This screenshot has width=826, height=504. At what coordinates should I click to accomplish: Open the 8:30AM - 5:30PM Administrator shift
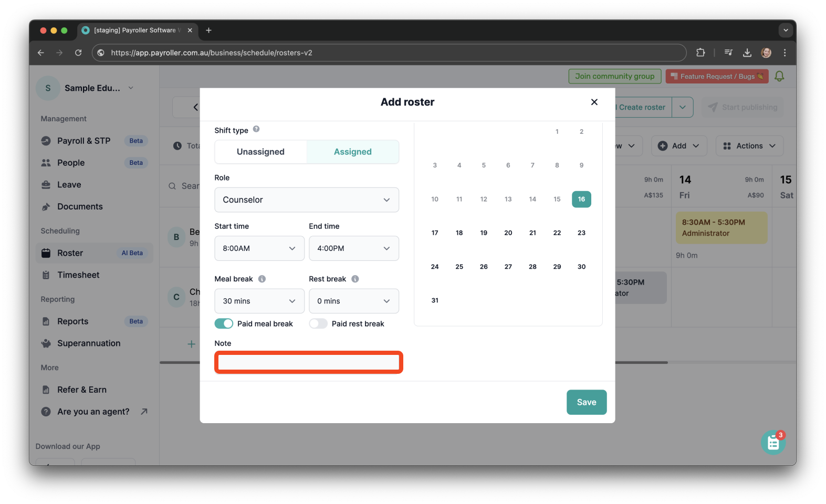(722, 228)
